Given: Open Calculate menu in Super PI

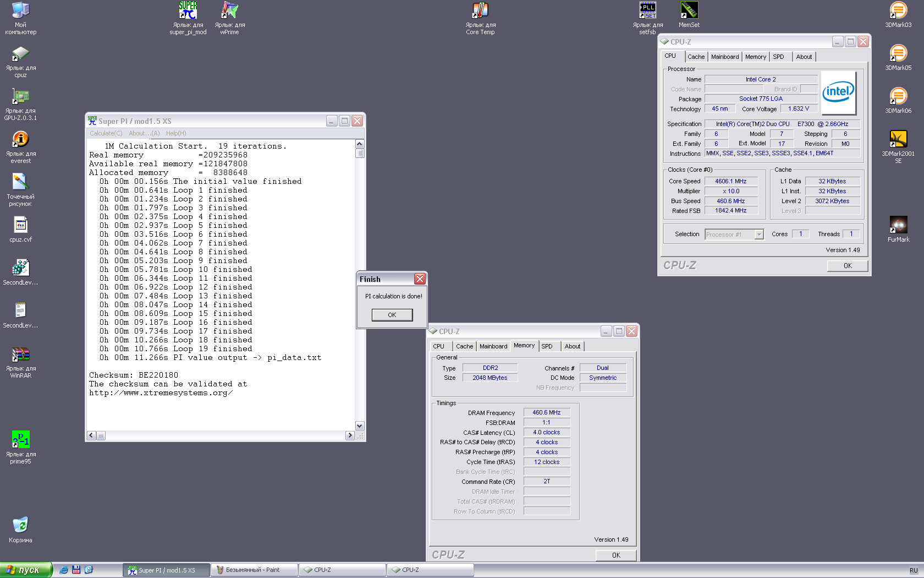Looking at the screenshot, I should 106,133.
